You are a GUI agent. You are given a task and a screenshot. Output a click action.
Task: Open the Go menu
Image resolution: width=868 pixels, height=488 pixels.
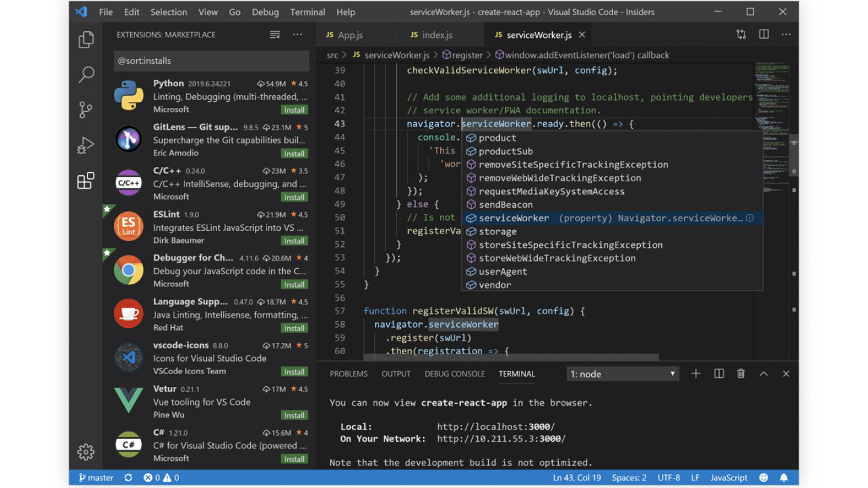[x=234, y=12]
